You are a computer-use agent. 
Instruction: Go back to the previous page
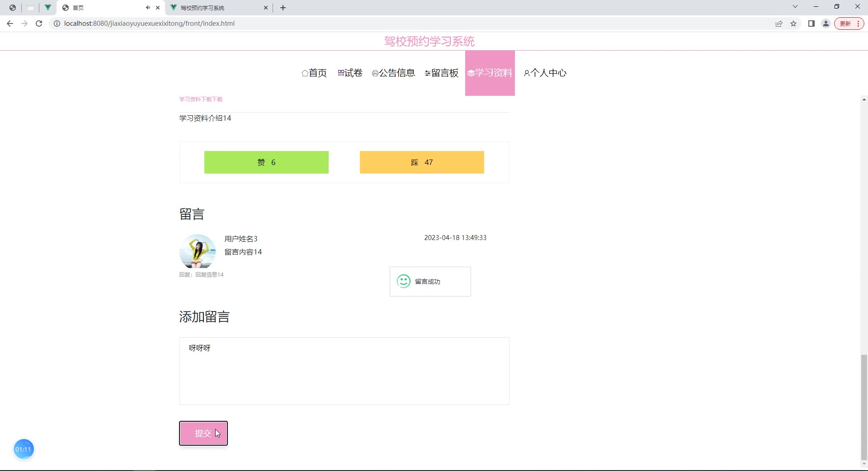click(x=10, y=24)
